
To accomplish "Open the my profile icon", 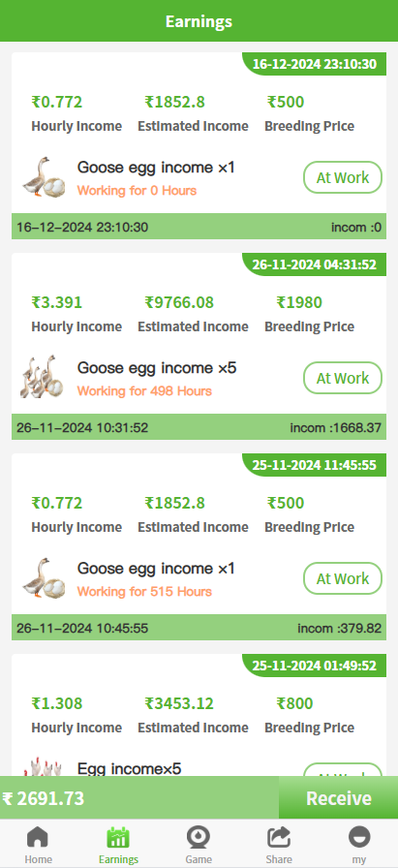I will (359, 838).
